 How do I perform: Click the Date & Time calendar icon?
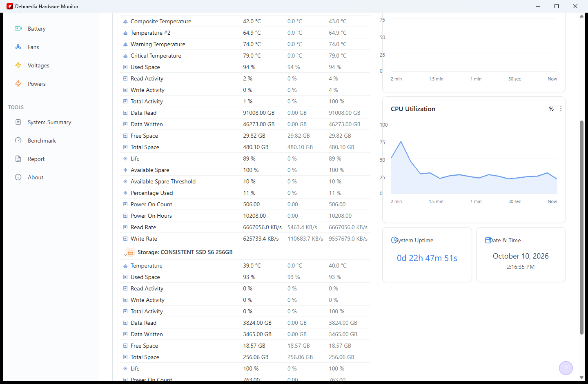(488, 240)
